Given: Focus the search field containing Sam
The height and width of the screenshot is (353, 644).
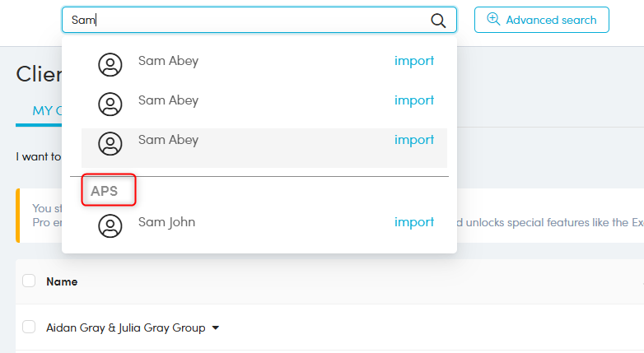Looking at the screenshot, I should pyautogui.click(x=247, y=21).
